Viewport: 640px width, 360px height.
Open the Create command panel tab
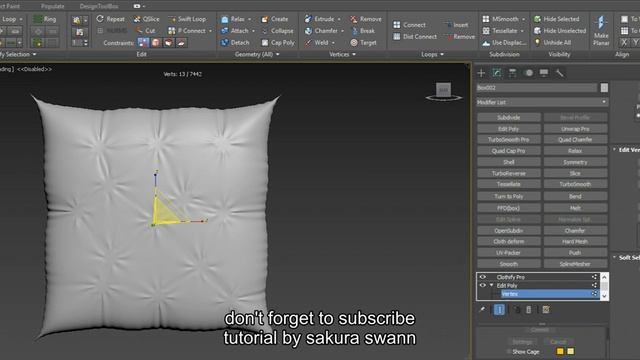[x=481, y=73]
